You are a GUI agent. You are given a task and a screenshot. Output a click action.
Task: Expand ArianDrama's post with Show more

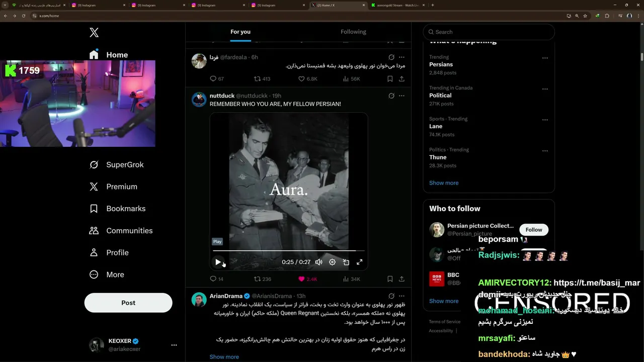click(224, 357)
